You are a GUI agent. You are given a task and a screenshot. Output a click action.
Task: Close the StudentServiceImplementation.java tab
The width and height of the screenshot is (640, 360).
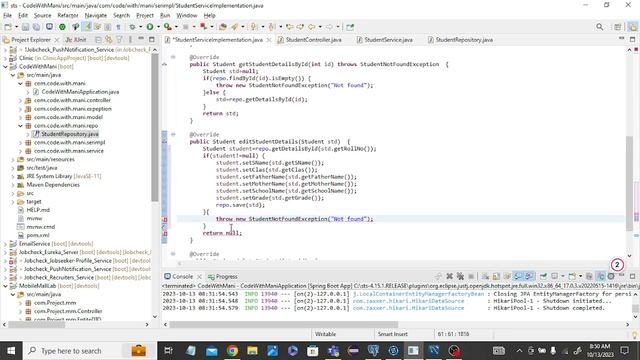(269, 40)
